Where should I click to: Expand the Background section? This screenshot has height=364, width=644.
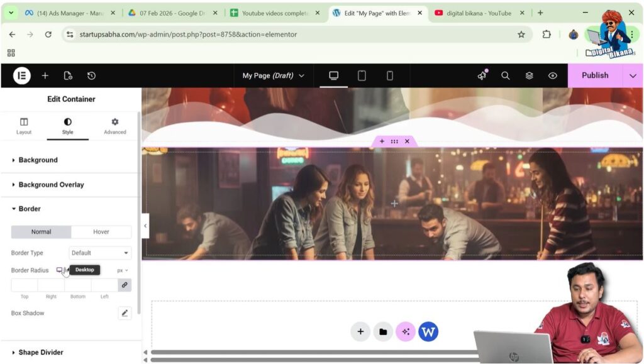point(38,160)
